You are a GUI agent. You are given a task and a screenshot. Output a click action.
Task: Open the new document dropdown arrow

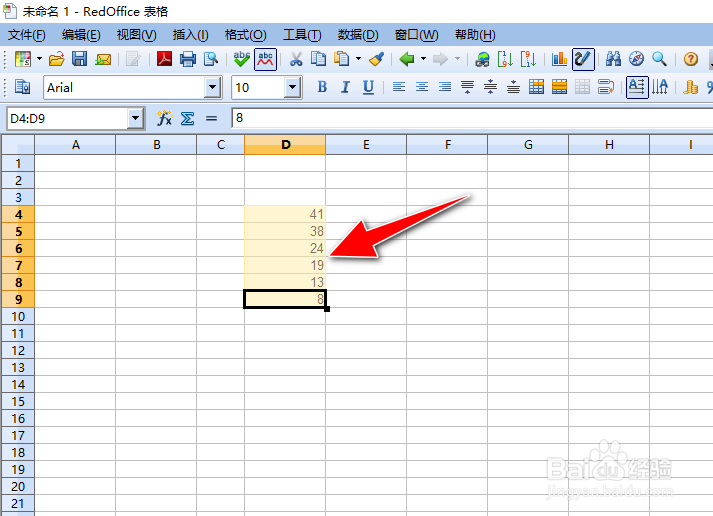pos(39,59)
